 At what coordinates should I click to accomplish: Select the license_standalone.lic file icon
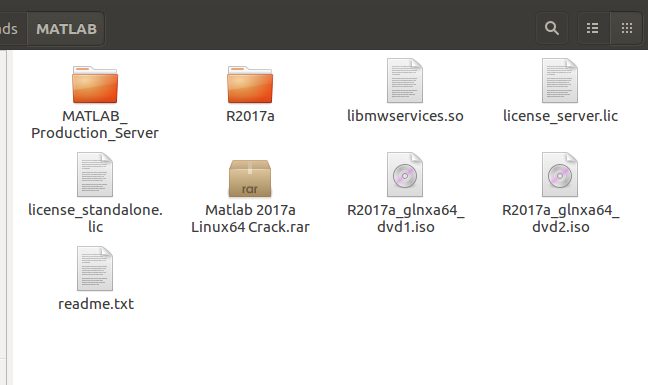tap(95, 174)
